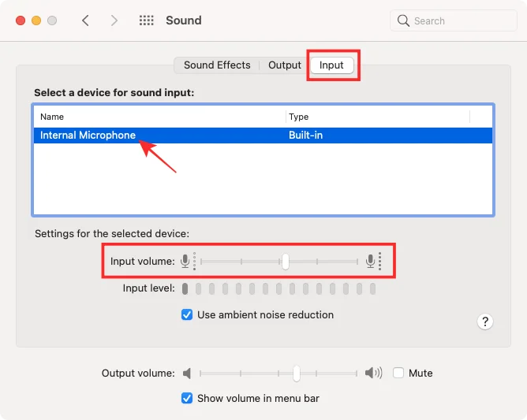Switch to the Sound Effects tab

pyautogui.click(x=217, y=65)
